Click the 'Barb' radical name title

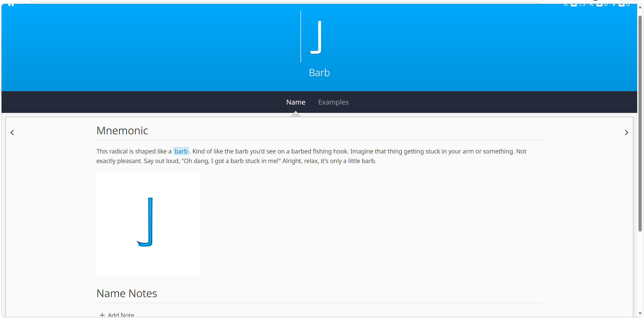point(319,73)
